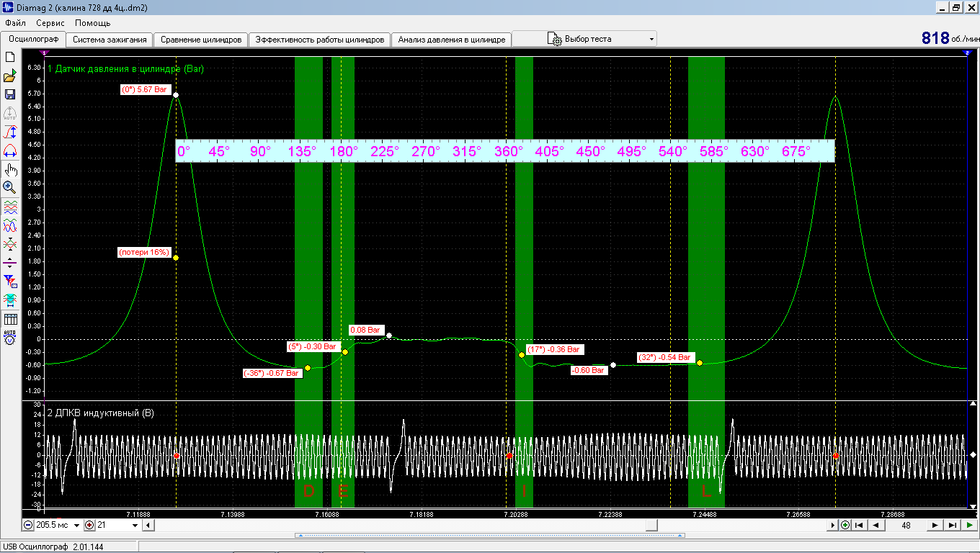Jump to the first recorded frame
Screen dimensions: 980x553
(x=859, y=525)
